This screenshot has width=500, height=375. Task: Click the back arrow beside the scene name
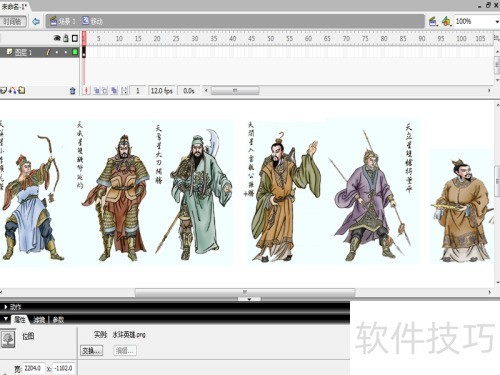pos(36,22)
